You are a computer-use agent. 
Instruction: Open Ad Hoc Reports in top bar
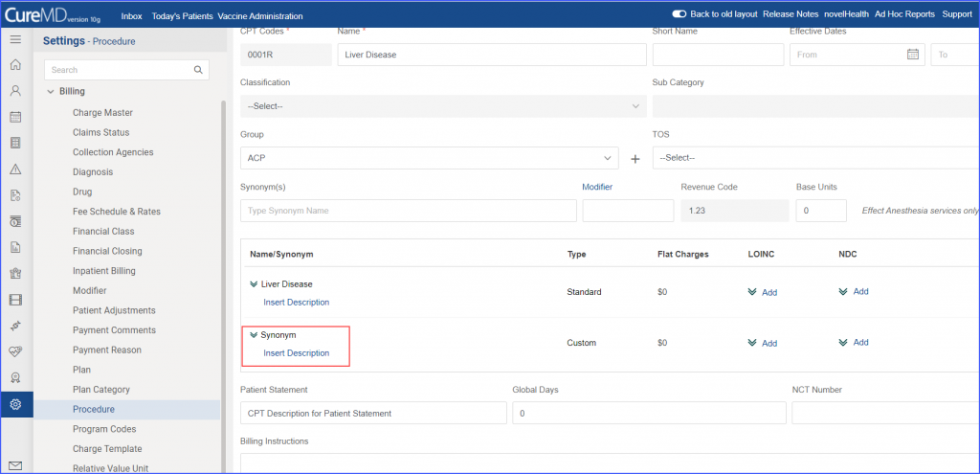(904, 13)
